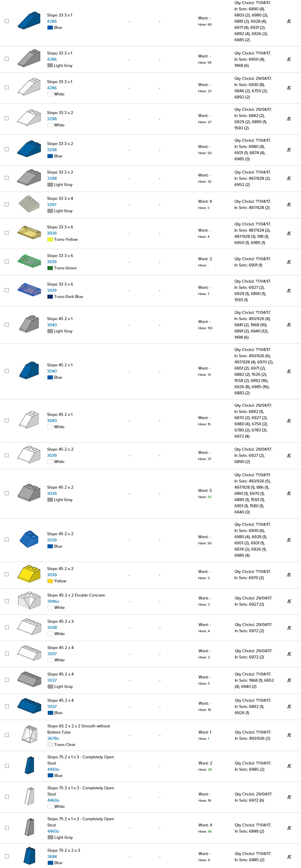Select checkbox for Blue Slope 45 2x4
This screenshot has width=301, height=868.
tap(7, 706)
